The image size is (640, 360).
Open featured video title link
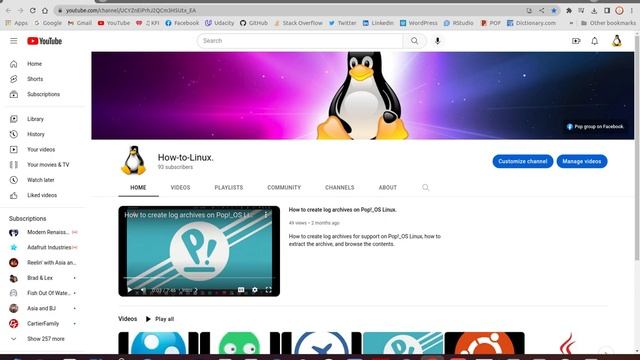tap(342, 210)
